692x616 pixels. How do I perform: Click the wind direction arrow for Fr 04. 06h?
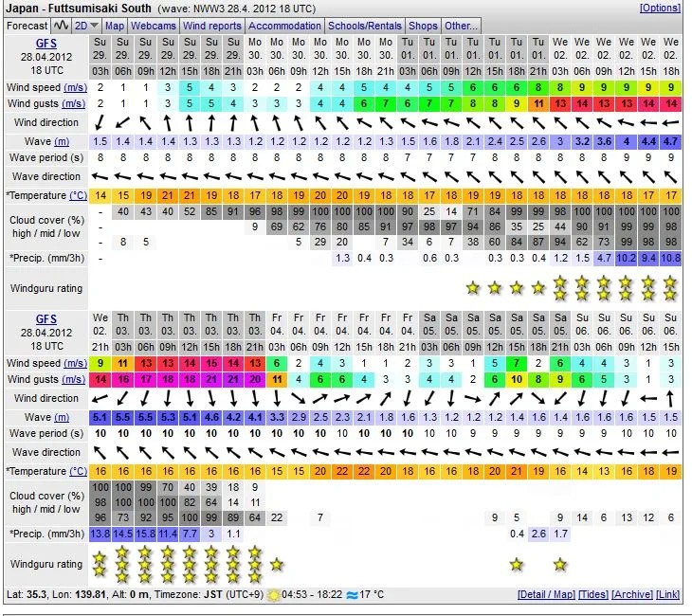click(x=299, y=398)
